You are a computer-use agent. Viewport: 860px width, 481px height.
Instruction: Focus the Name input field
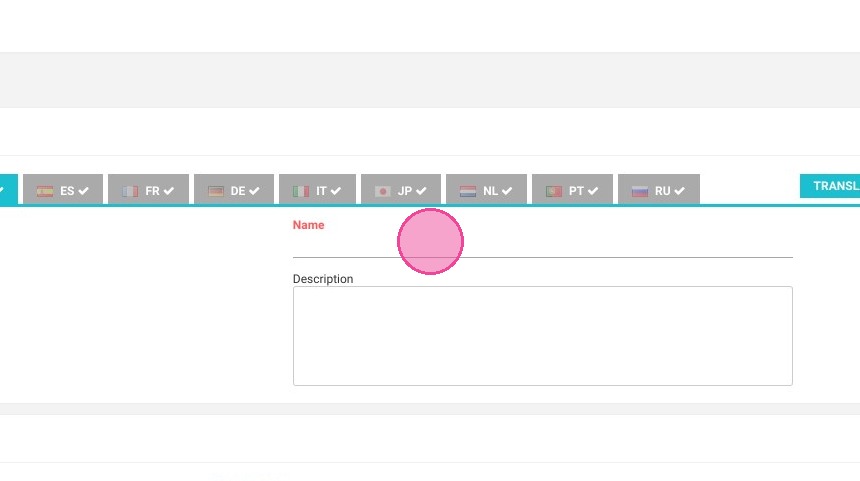(542, 246)
